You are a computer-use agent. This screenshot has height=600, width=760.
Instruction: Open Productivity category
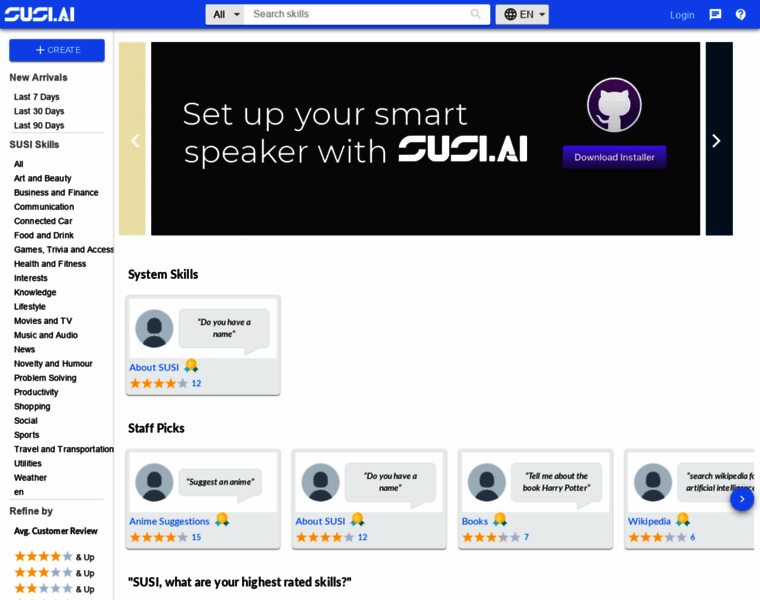(36, 392)
